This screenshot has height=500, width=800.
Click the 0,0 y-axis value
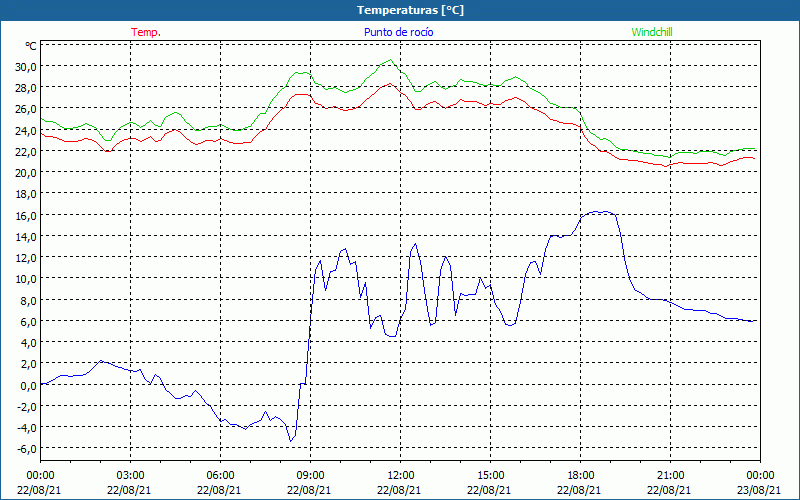point(29,385)
